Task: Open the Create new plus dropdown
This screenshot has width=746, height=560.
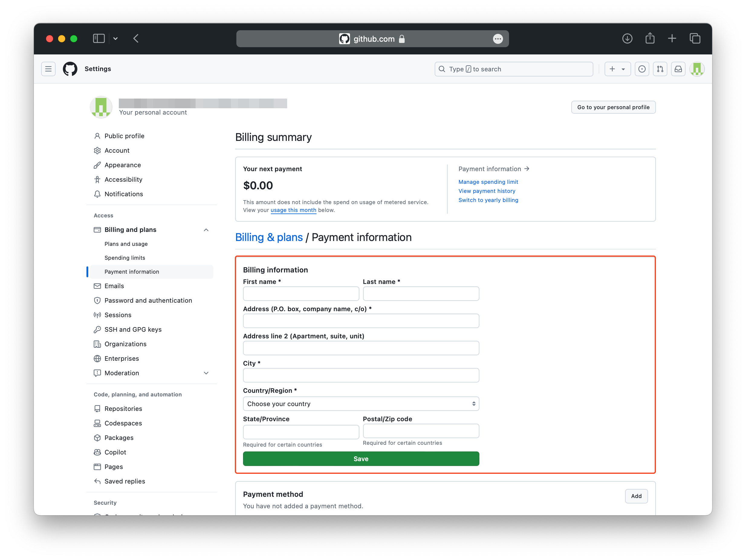Action: (x=617, y=69)
